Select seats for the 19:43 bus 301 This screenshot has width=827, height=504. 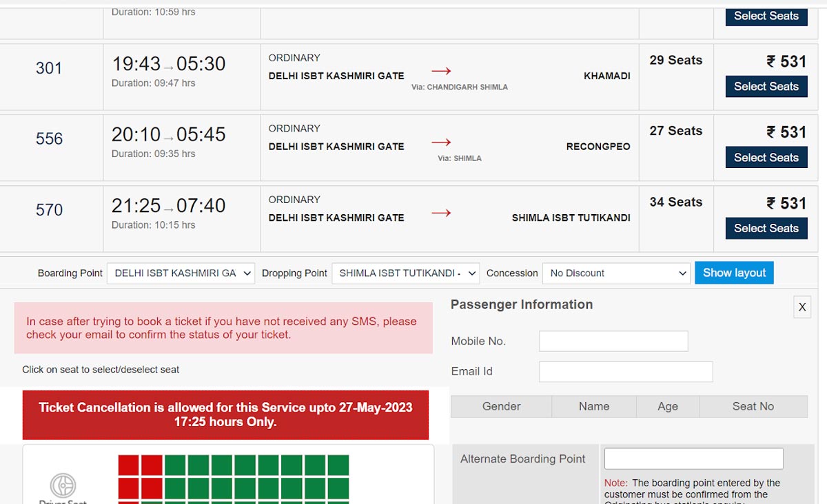(x=766, y=87)
